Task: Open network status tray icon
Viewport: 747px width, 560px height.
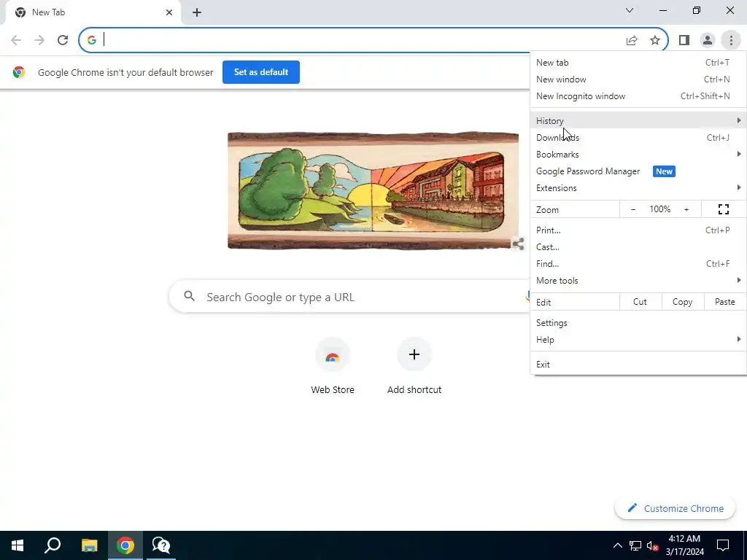Action: click(x=635, y=545)
